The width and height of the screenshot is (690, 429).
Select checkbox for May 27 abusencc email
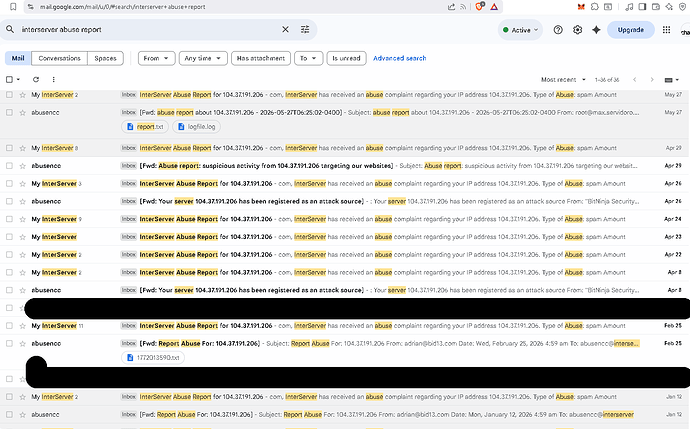tap(9, 113)
